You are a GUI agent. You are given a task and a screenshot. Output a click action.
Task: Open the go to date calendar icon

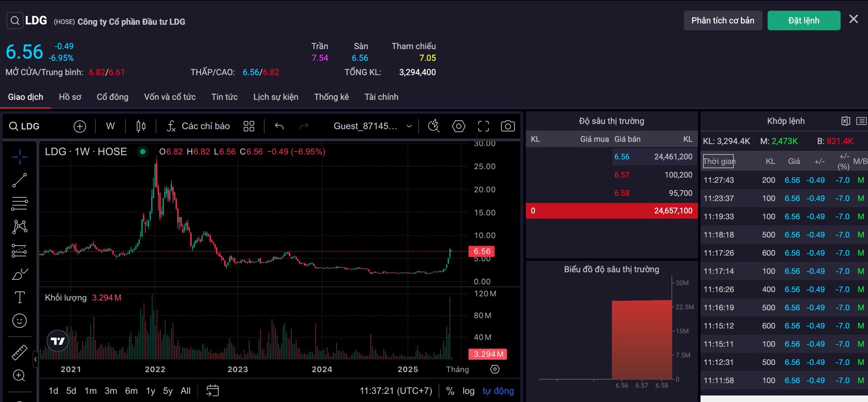coord(212,391)
